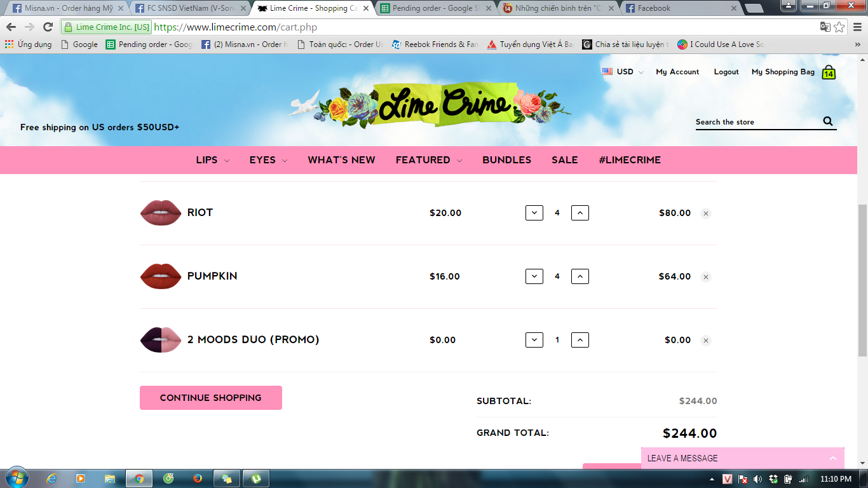Expand the EYES menu
The width and height of the screenshot is (868, 488).
pos(268,160)
